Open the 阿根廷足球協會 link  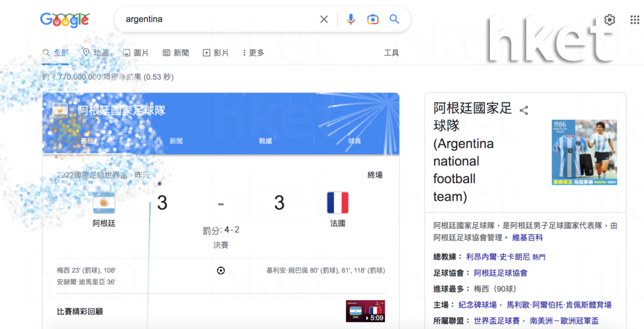tap(501, 273)
